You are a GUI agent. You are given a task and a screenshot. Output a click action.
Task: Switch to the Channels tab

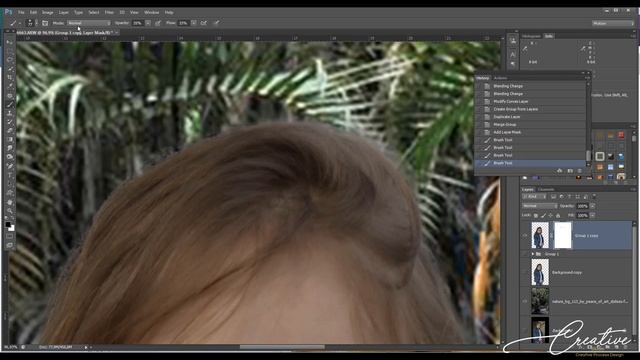tap(546, 189)
